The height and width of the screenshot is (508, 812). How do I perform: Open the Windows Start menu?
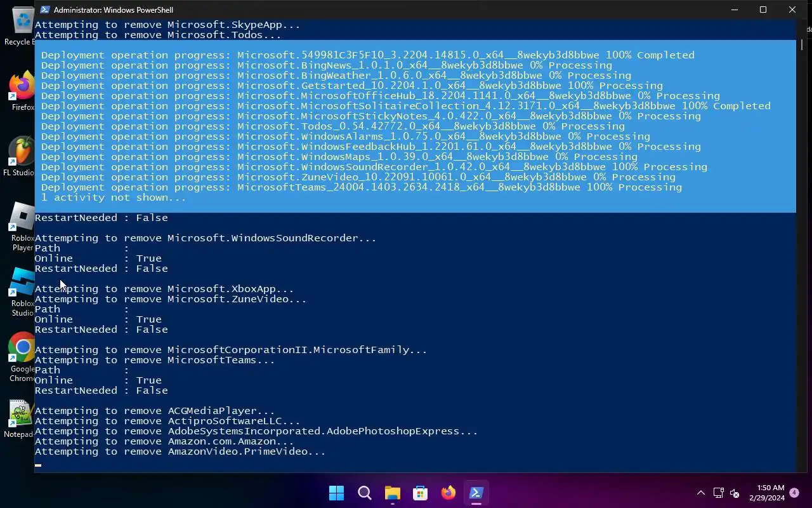click(336, 493)
